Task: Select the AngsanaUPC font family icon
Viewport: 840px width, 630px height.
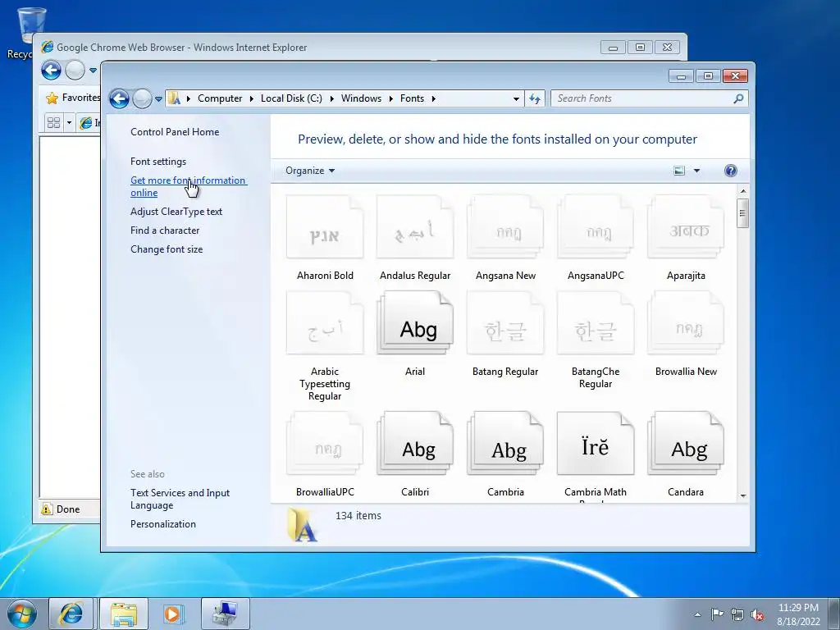Action: coord(596,227)
